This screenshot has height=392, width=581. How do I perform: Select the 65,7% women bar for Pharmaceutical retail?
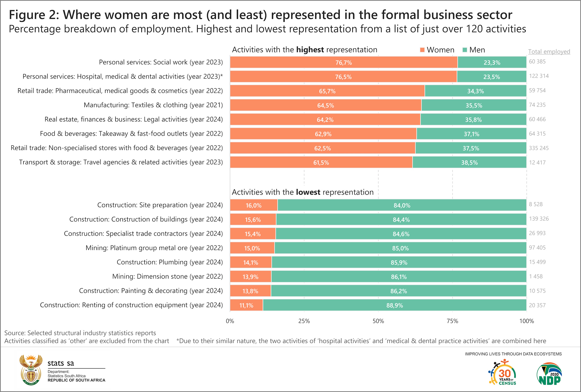point(327,91)
